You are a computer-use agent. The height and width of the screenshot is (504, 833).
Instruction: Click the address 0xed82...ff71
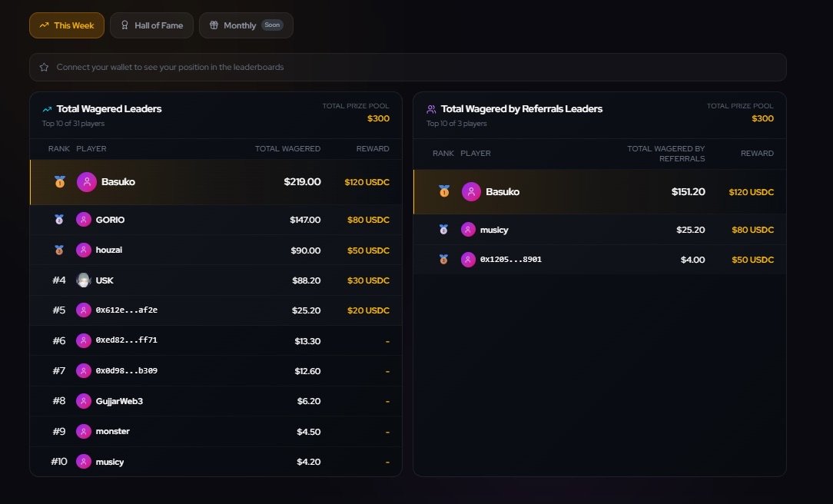pyautogui.click(x=127, y=340)
